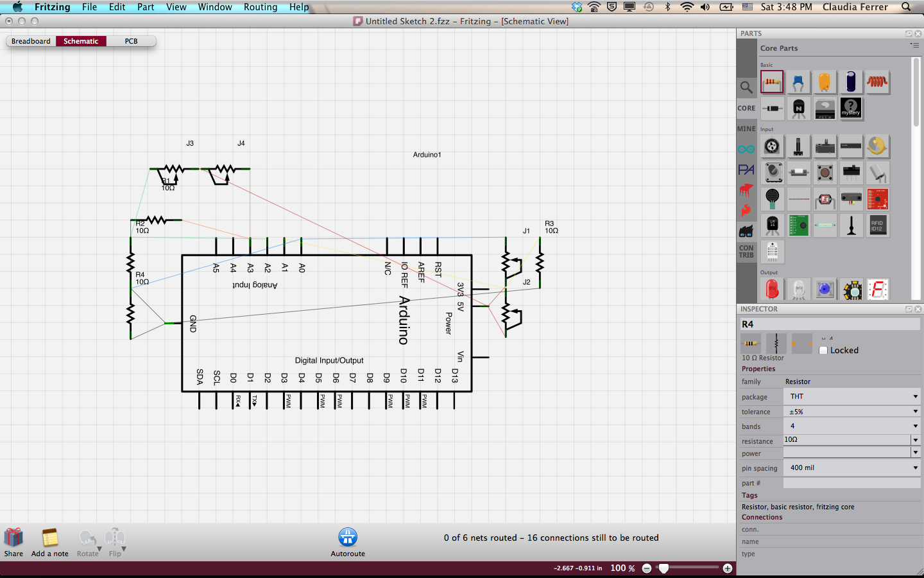
Task: Pick the blue ceramic capacitor part
Action: coord(798,82)
